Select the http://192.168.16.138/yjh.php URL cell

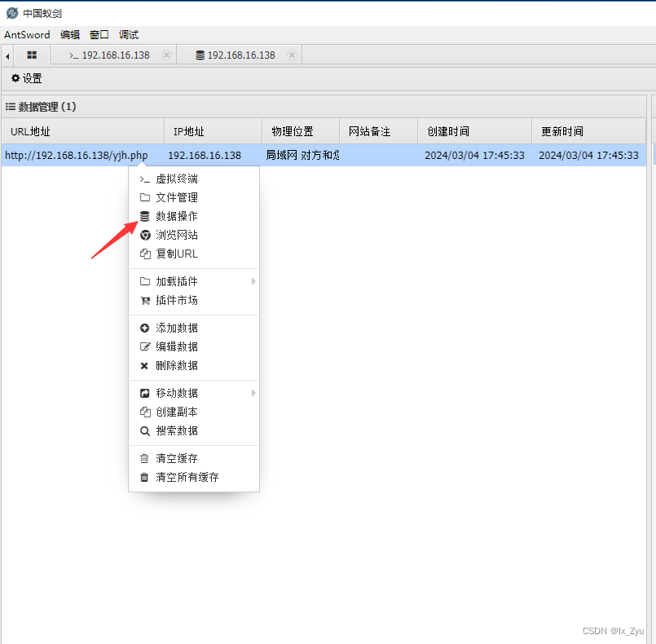click(x=83, y=155)
